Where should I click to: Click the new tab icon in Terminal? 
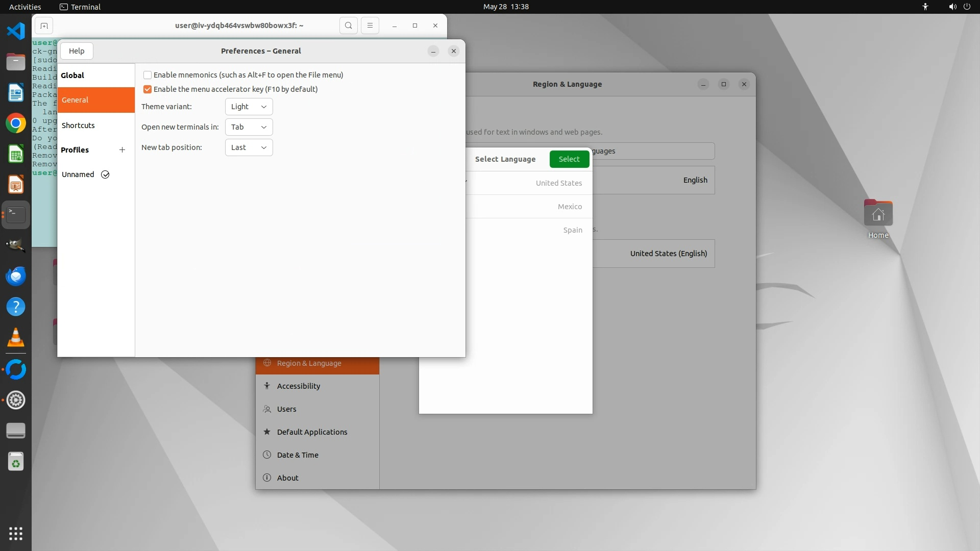(x=44, y=26)
